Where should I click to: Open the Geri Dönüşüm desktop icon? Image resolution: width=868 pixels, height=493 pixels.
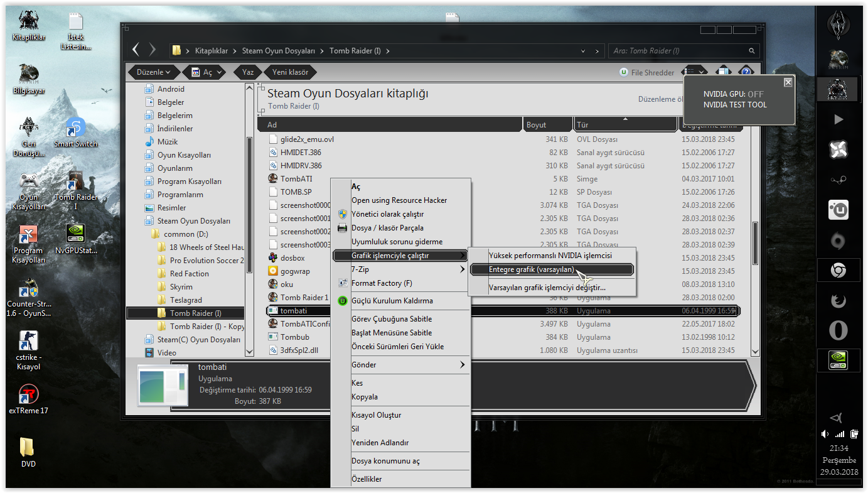pos(28,136)
